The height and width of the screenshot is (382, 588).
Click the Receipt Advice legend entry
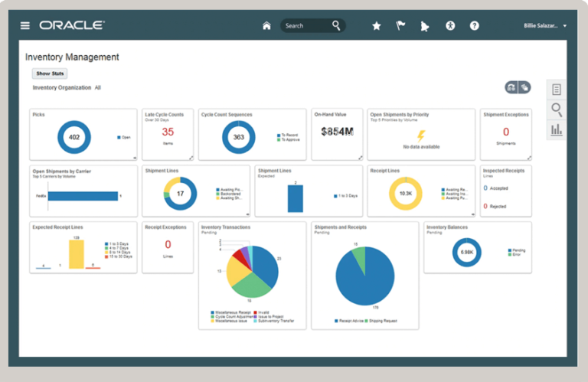click(x=349, y=321)
